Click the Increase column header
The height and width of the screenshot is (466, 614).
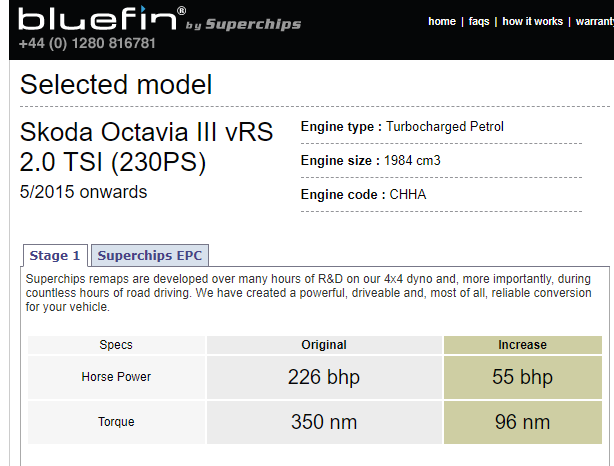(523, 345)
